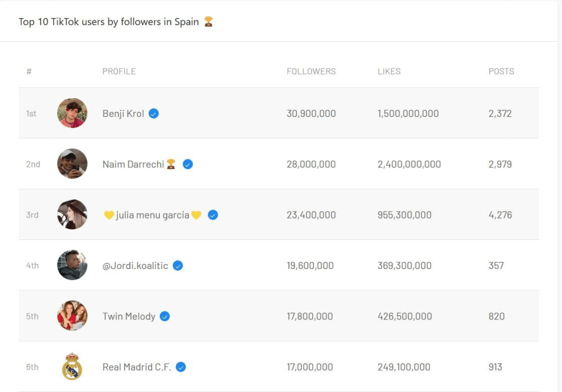
Task: Open the Benji Krol profile name link
Action: coord(123,114)
